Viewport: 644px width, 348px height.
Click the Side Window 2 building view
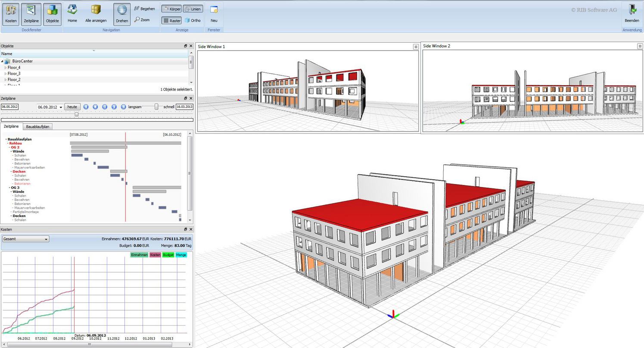point(533,91)
